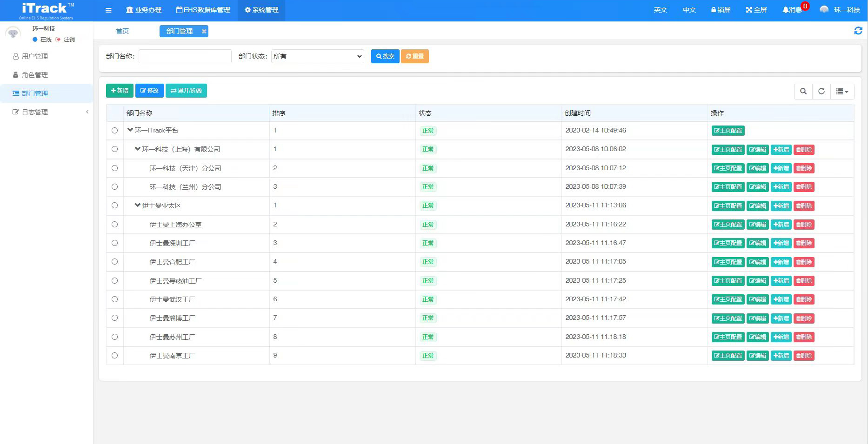This screenshot has width=868, height=444.
Task: Click 删除 for 伊士曼导热油工厂 row
Action: [x=804, y=281]
